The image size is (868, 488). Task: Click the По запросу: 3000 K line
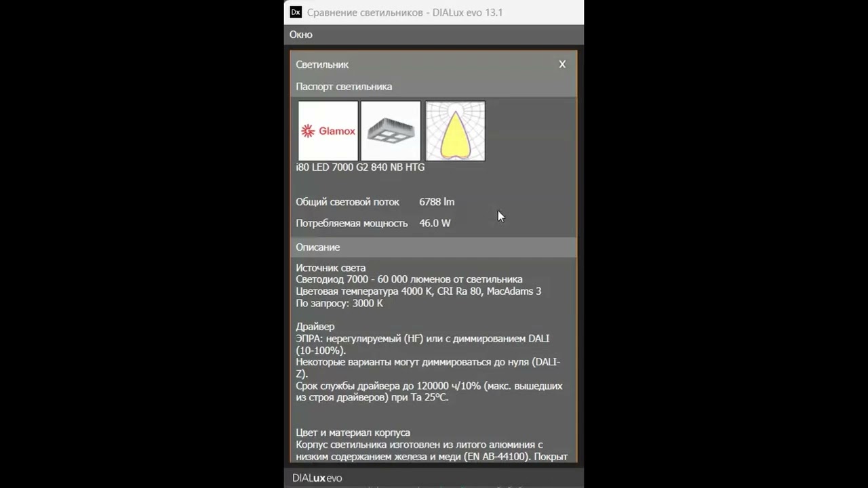point(339,303)
